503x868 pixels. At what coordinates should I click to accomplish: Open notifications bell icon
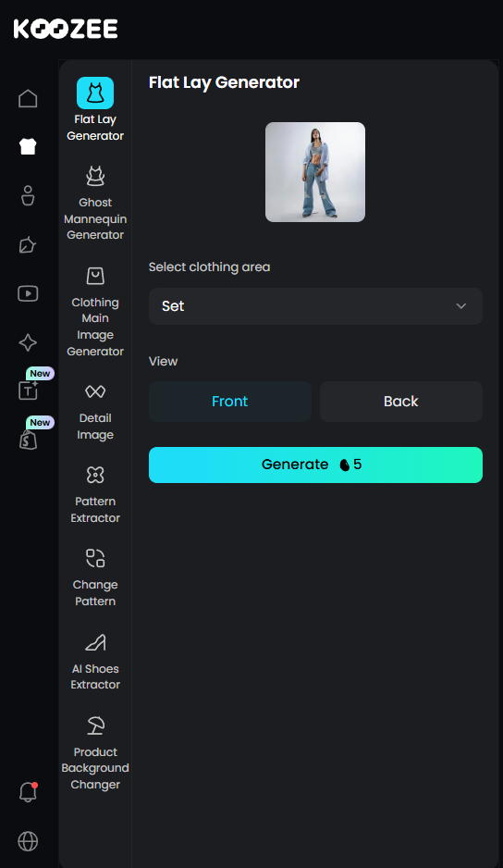pos(28,792)
